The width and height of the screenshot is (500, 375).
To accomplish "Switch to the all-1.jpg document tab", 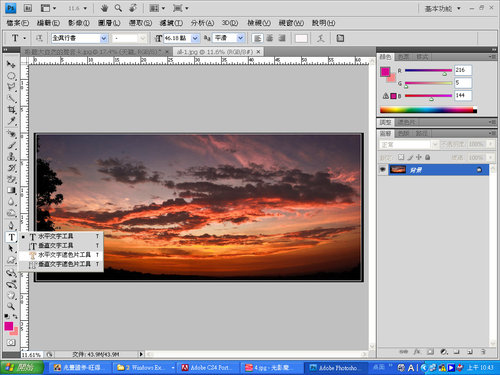I will pos(215,52).
